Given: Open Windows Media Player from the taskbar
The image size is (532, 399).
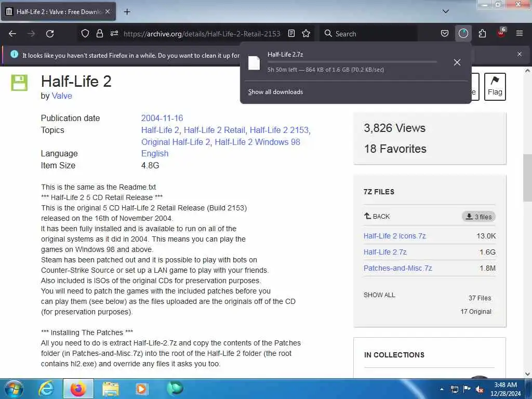Looking at the screenshot, I should pyautogui.click(x=142, y=389).
